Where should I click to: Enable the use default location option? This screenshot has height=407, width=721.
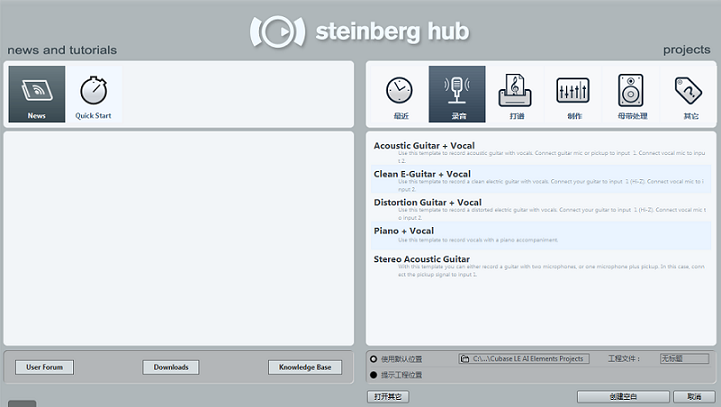pos(374,358)
